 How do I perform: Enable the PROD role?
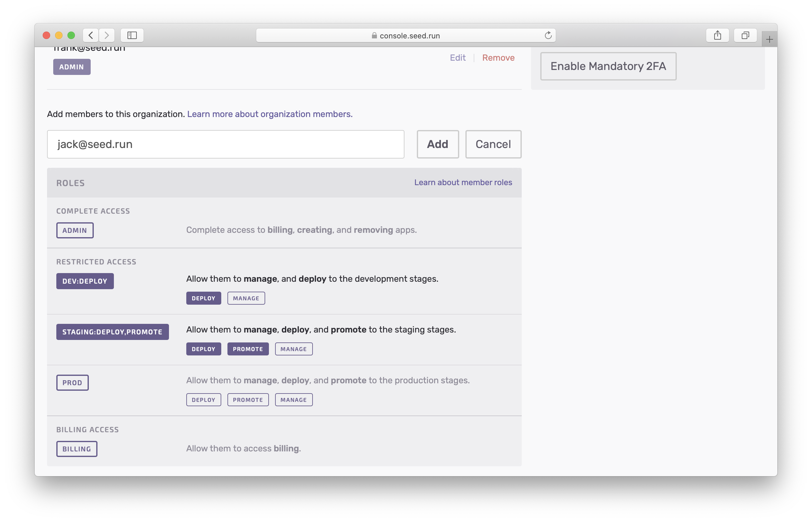point(72,383)
